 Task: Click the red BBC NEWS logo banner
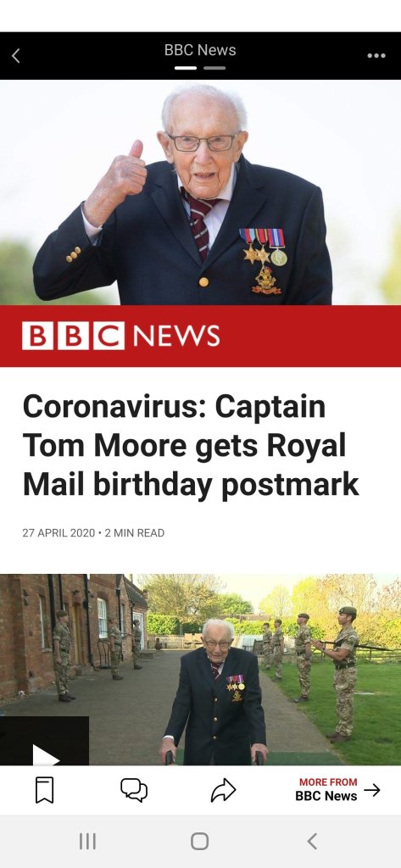200,336
